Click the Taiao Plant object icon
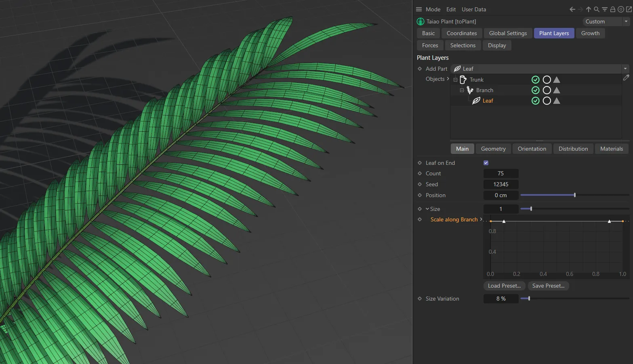633x364 pixels. coord(420,21)
